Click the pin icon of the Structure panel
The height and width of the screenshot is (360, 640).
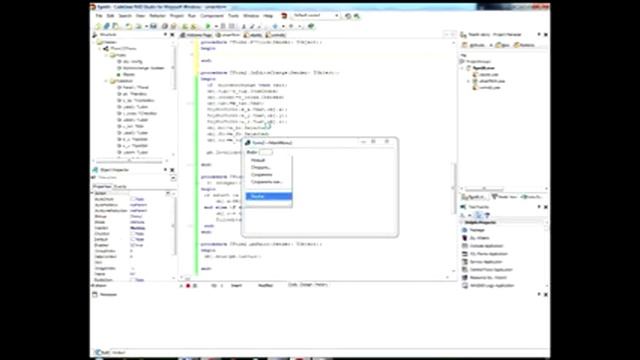[x=165, y=35]
